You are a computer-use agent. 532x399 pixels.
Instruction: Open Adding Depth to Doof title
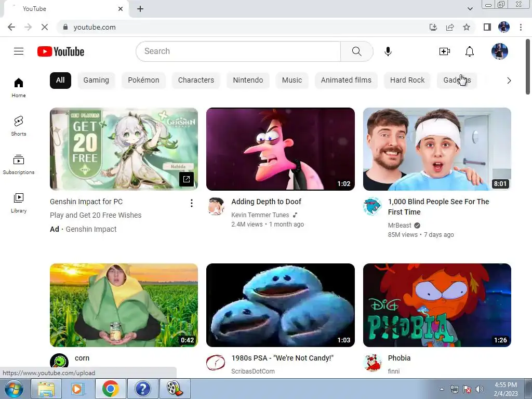coord(266,202)
